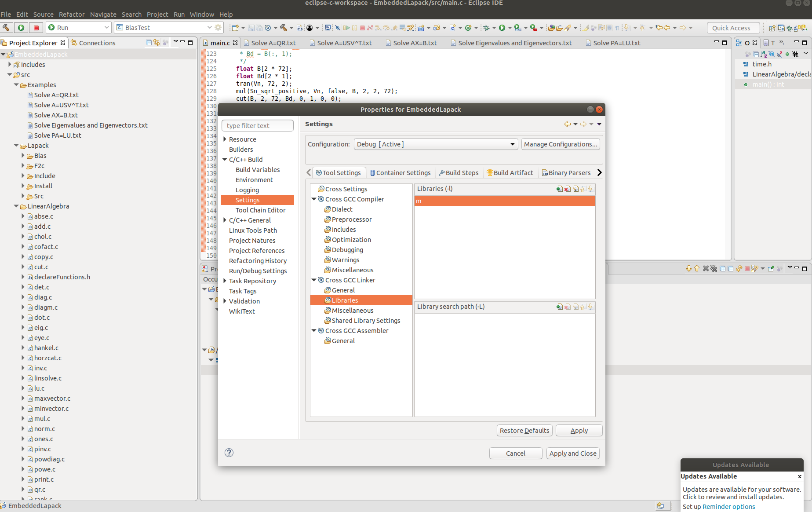The image size is (812, 512).
Task: Collapse the Cross GCC Linker node
Action: click(x=314, y=280)
